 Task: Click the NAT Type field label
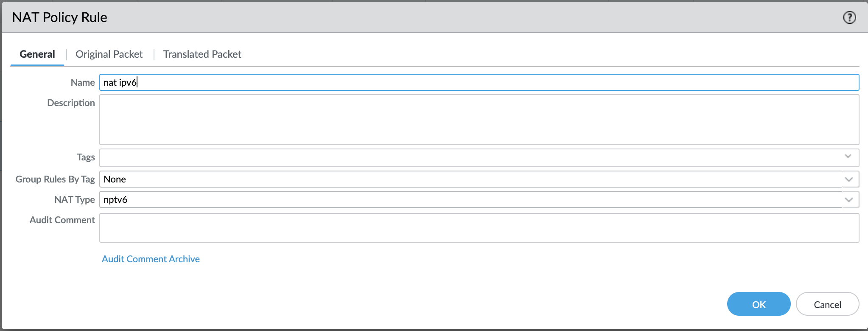74,199
